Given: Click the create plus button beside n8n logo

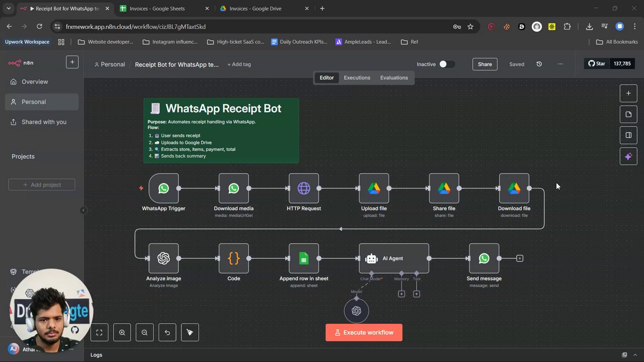Looking at the screenshot, I should pos(72,62).
